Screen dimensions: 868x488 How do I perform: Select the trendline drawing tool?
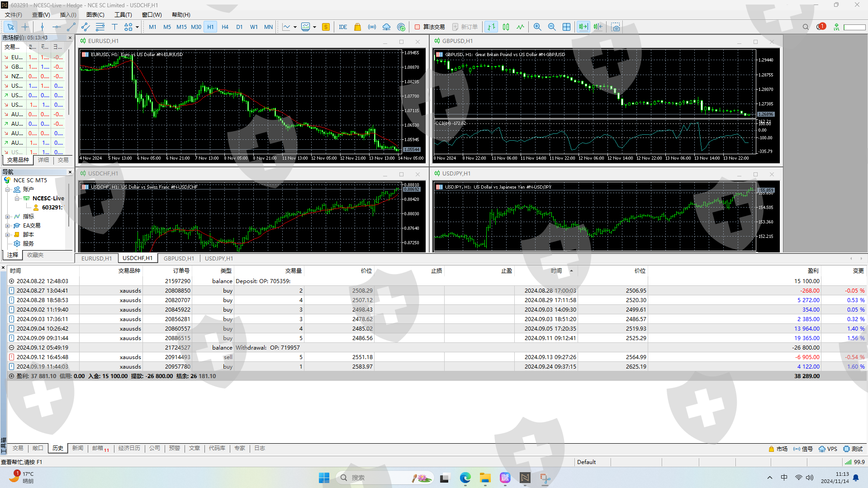coord(71,27)
